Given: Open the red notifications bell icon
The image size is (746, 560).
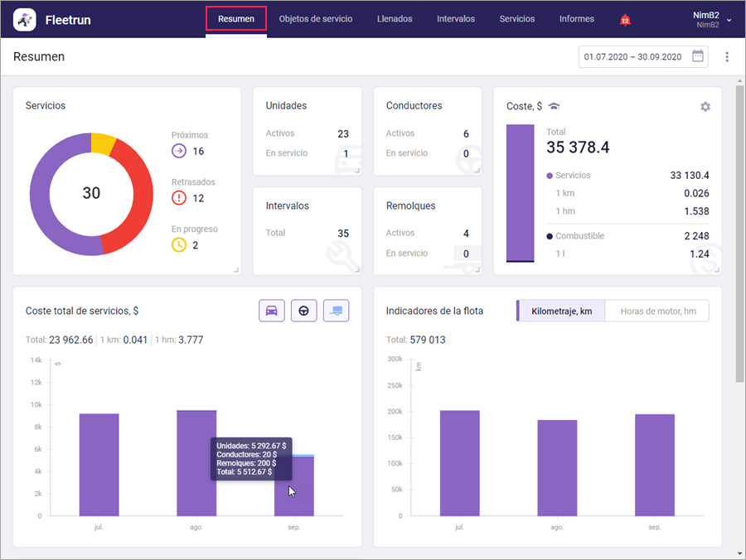Looking at the screenshot, I should click(x=625, y=20).
